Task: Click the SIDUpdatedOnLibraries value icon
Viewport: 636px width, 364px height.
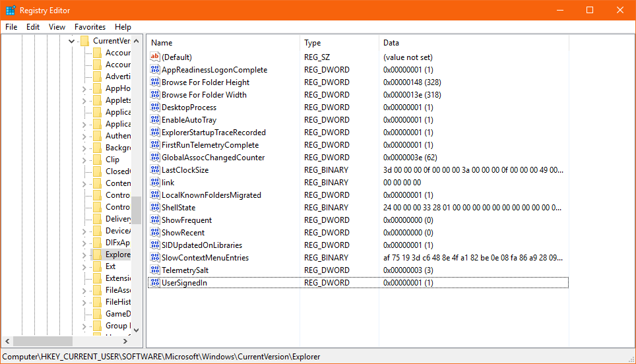Action: (154, 245)
